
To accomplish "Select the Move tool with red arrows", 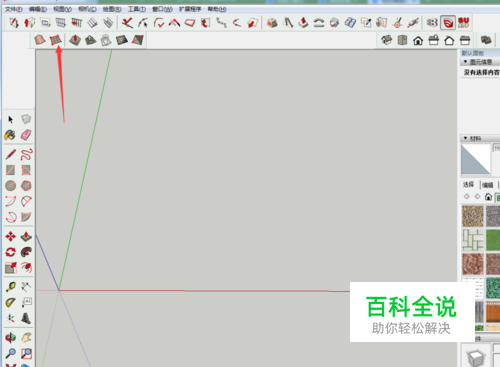I will coord(10,237).
